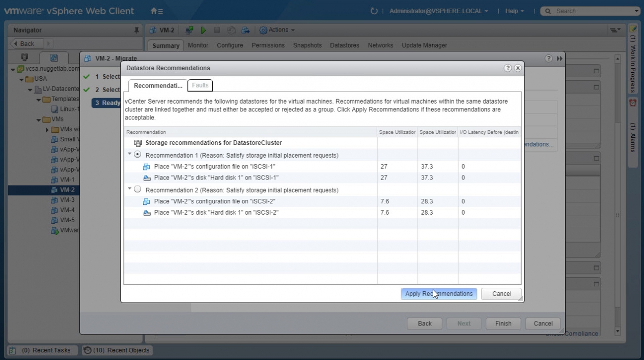Cancel the Datastore Recommendations dialog
Screen dimensions: 644x360
[501, 294]
